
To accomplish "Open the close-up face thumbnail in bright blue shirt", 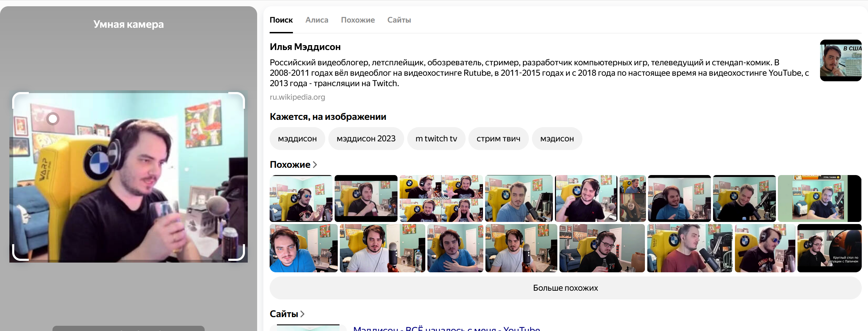I will (304, 248).
